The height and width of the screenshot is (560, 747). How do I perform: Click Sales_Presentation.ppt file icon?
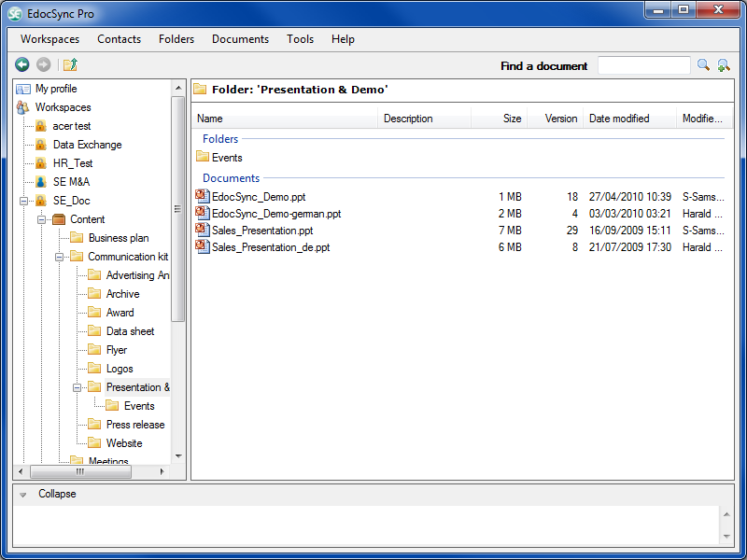click(x=203, y=230)
